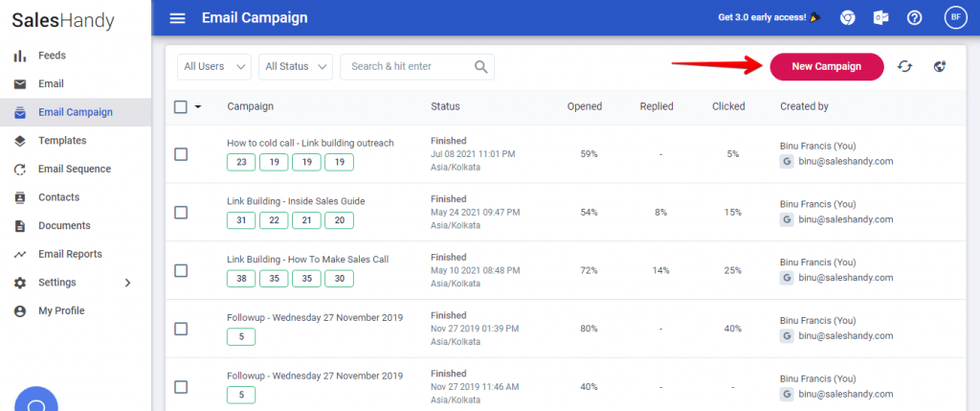Click stage box 38 in Make Sales Call row
Viewport: 980px width, 411px height.
[x=241, y=279]
